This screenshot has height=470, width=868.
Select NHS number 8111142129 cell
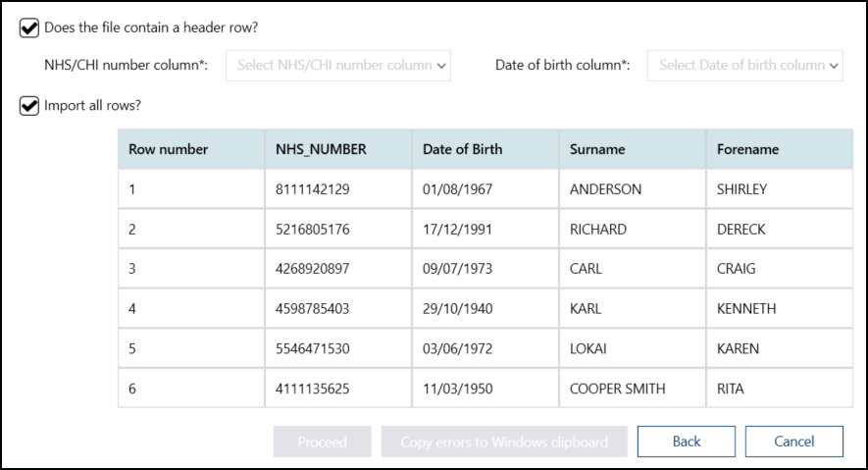tap(313, 189)
